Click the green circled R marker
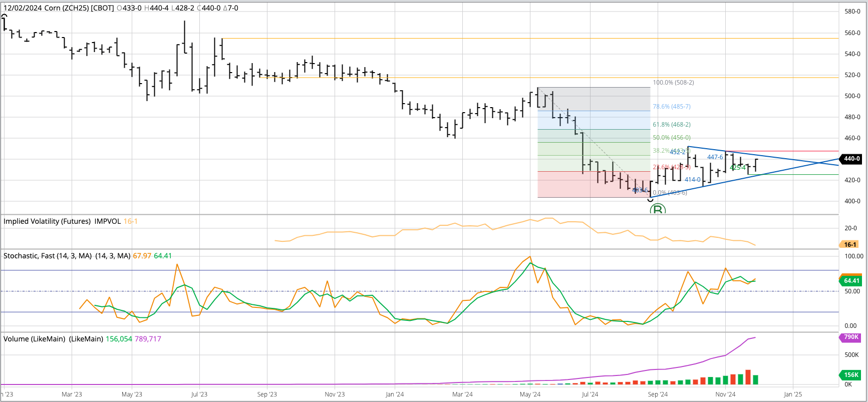 click(x=657, y=209)
